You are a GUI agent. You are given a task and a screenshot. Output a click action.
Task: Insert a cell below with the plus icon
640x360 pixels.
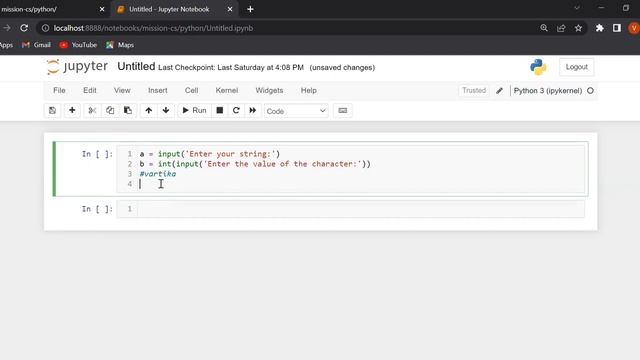pyautogui.click(x=72, y=111)
